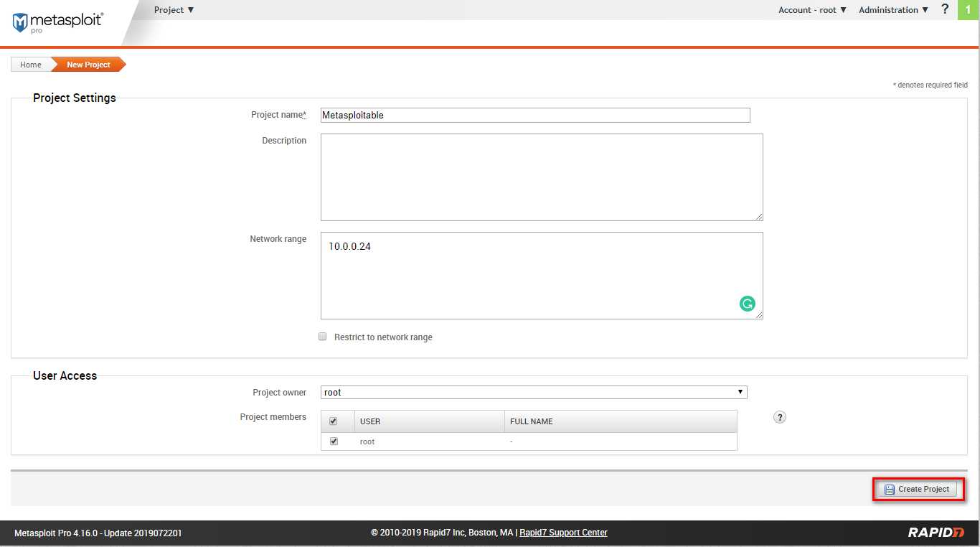Click the User Access section heading
The image size is (980, 547).
click(x=65, y=375)
